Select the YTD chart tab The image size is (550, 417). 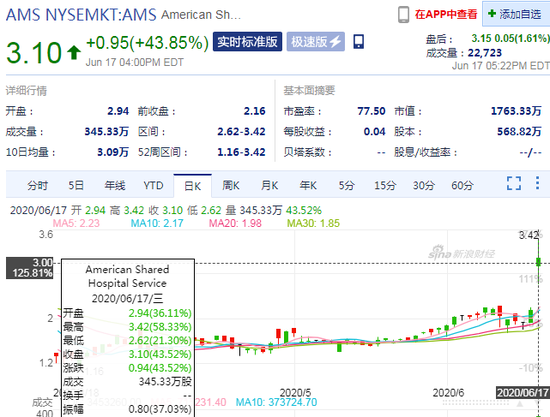point(153,185)
